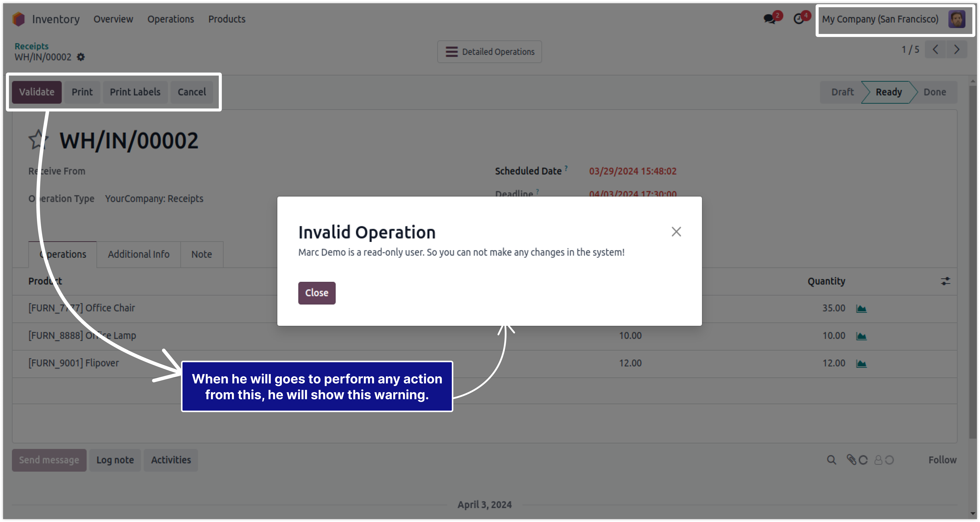Click forecast chart icon for Office Chair row
The height and width of the screenshot is (522, 980).
(861, 308)
